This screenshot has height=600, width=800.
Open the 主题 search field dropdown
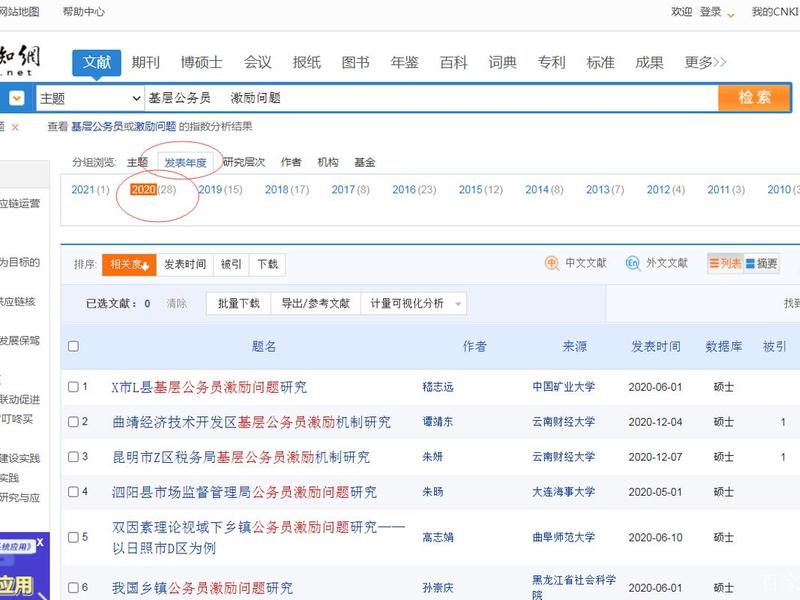[x=90, y=98]
